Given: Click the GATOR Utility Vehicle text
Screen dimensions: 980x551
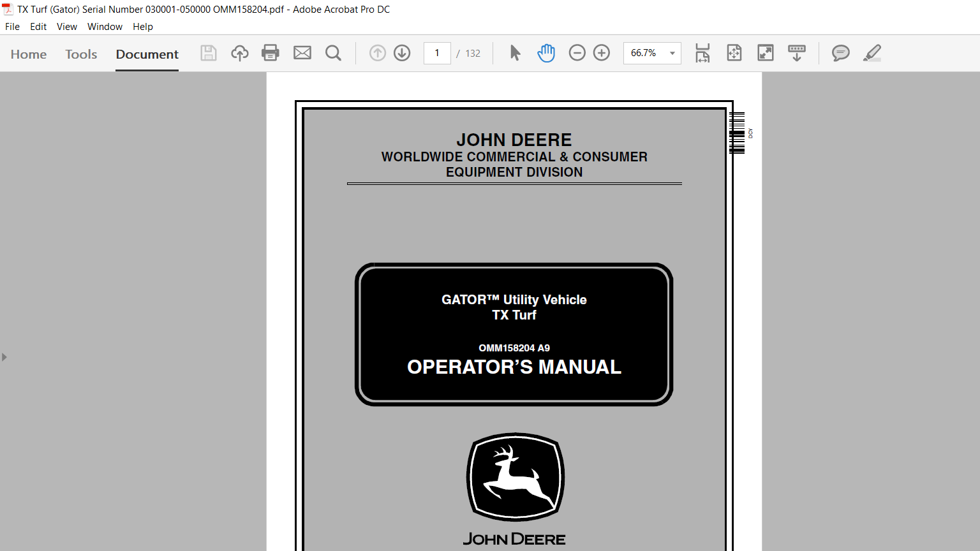Looking at the screenshot, I should point(514,300).
